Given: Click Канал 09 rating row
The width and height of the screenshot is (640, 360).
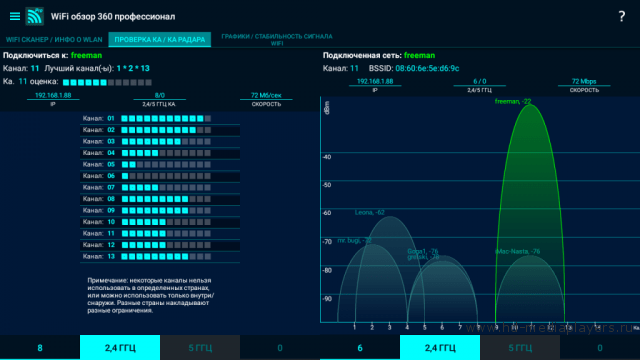Looking at the screenshot, I should coord(160,210).
